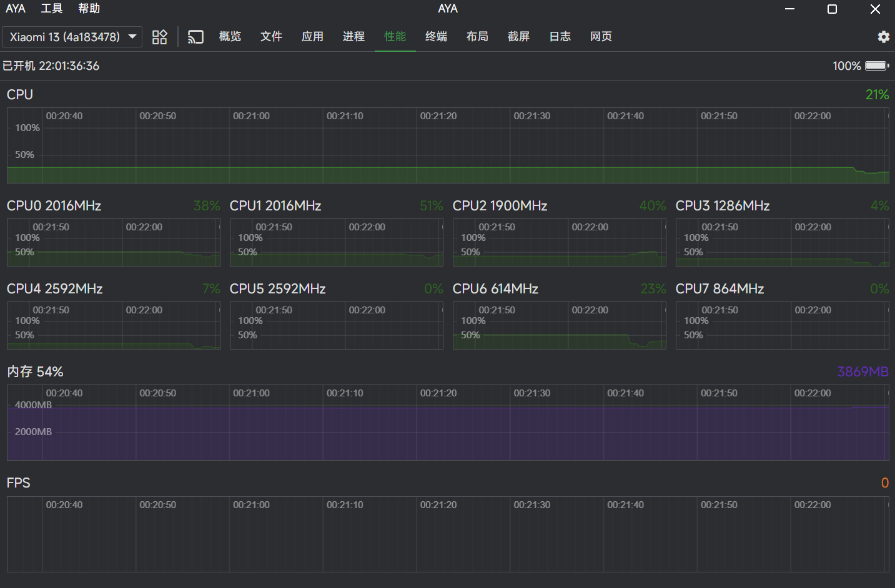Open the AYA application menu

[x=16, y=9]
